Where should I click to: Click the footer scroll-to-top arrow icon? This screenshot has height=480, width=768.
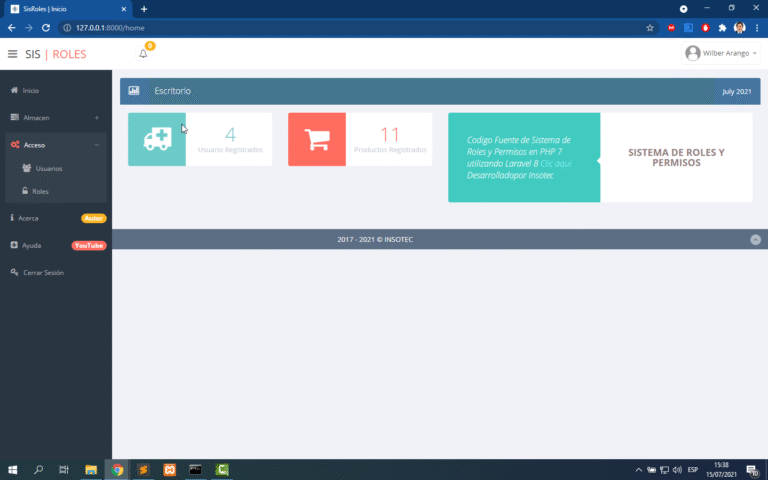pyautogui.click(x=755, y=240)
